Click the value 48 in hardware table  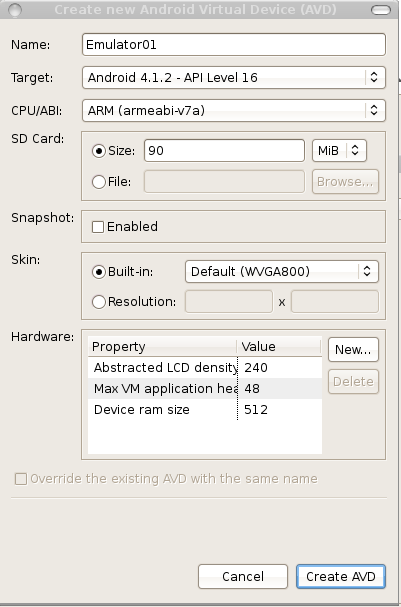252,388
